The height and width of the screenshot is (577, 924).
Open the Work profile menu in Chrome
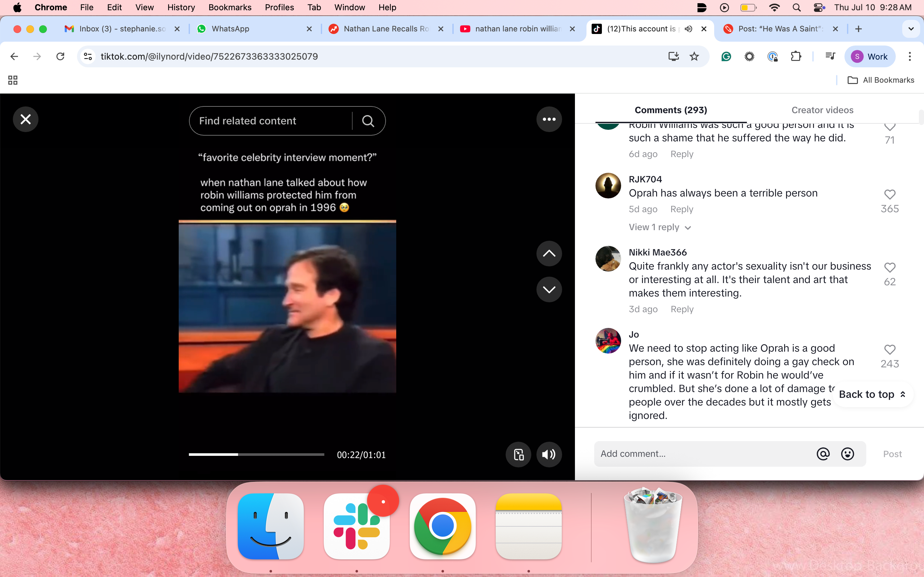870,56
